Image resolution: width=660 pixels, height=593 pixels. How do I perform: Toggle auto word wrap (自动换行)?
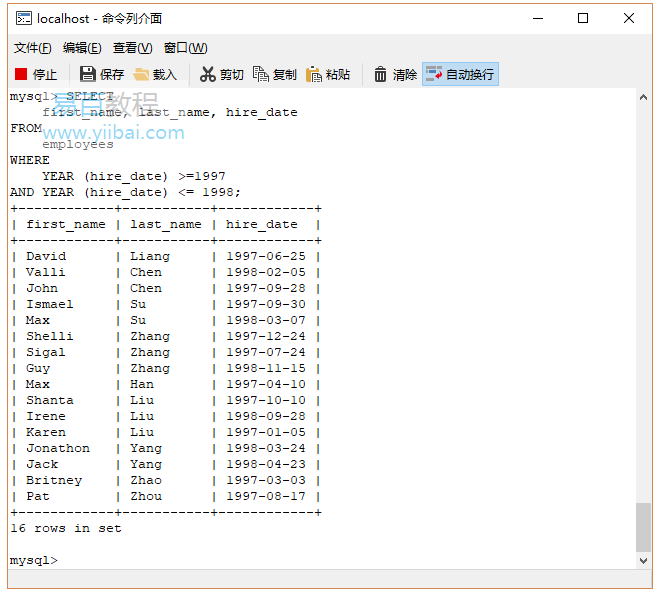tap(460, 74)
